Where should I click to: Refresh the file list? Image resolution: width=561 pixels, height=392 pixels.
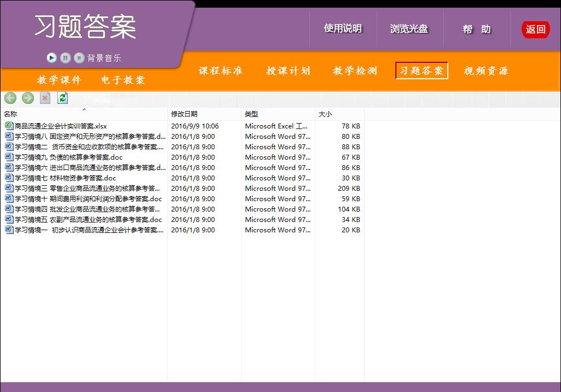(63, 98)
